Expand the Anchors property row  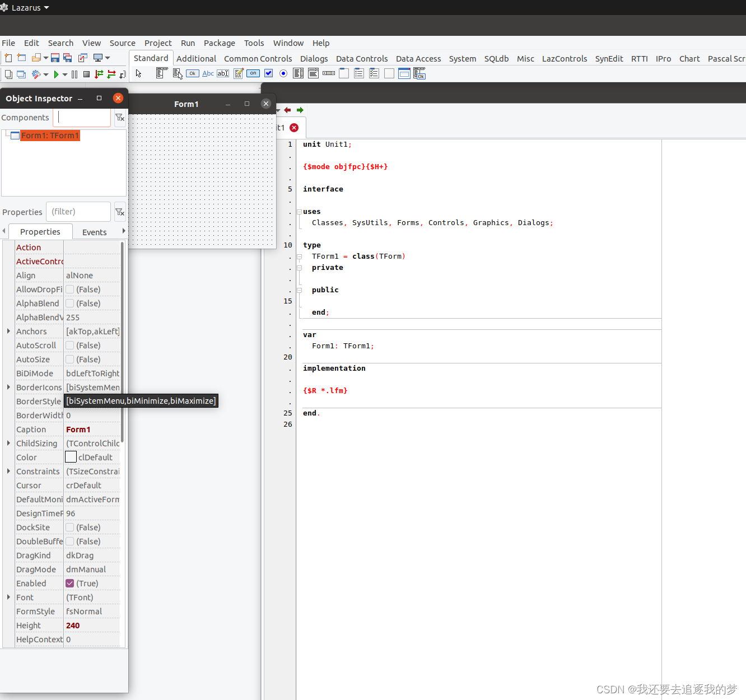tap(8, 331)
